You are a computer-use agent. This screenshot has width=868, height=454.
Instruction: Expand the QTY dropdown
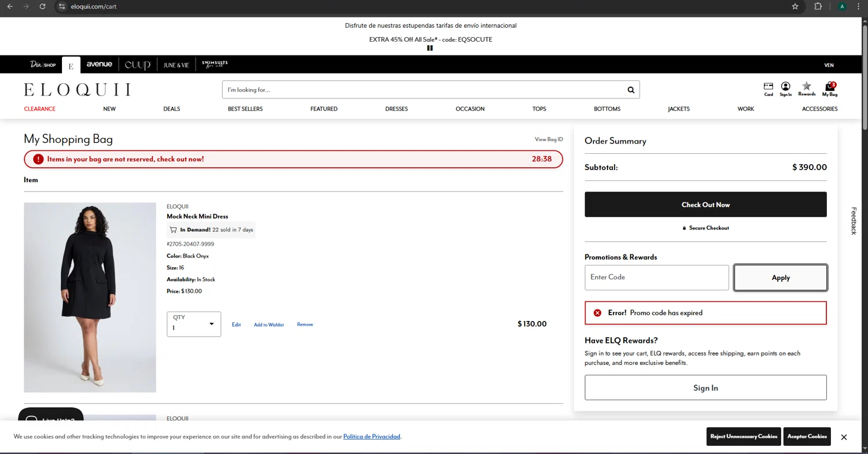[194, 324]
